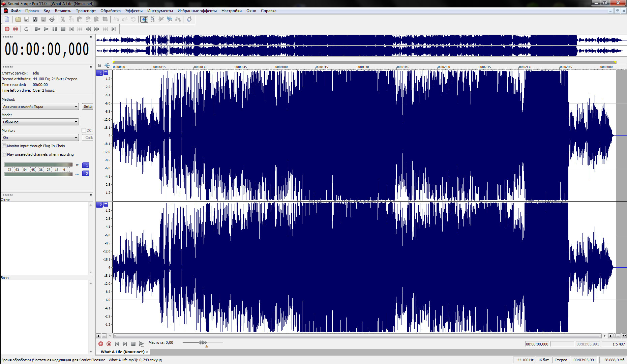Select the Edit tool in toolbar

point(144,19)
